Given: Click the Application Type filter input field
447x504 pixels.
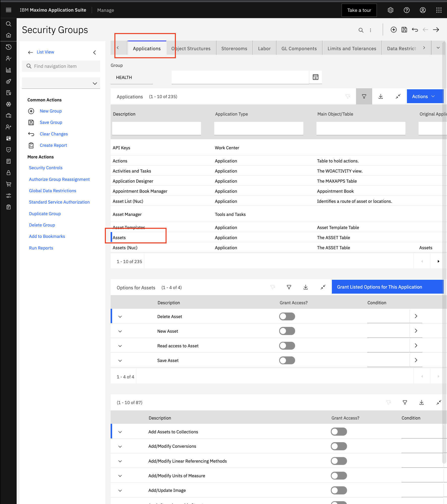Looking at the screenshot, I should [259, 128].
